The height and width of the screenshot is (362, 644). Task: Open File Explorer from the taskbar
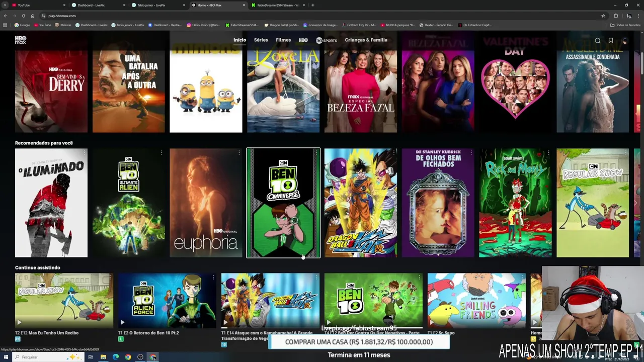coord(103,357)
